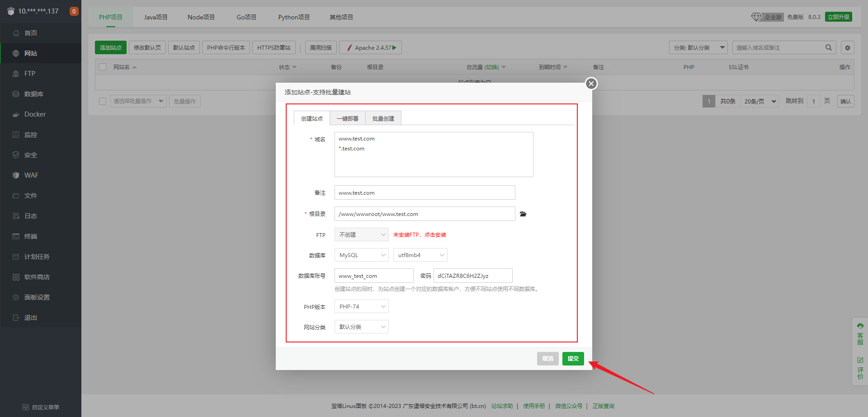Open the 文件 folder sidebar icon
Viewport: 868px width, 417px height.
tap(16, 196)
